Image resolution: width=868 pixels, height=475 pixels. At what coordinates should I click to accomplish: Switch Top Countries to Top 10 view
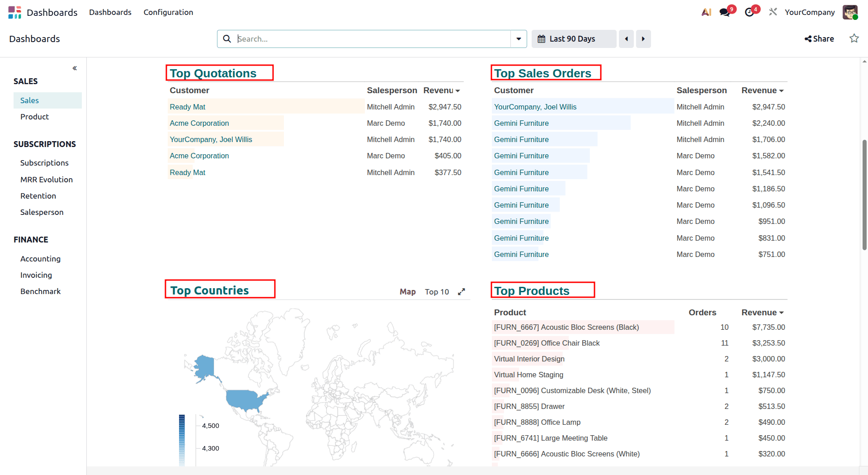[437, 292]
